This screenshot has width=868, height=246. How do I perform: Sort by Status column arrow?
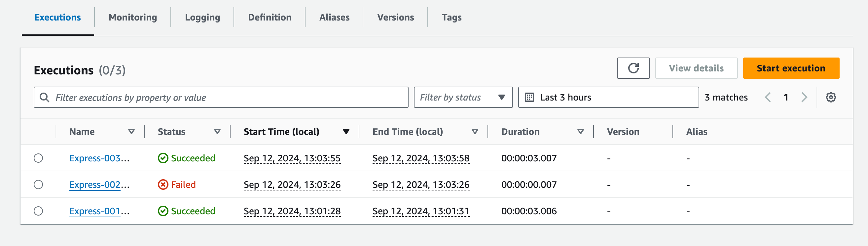coord(217,132)
